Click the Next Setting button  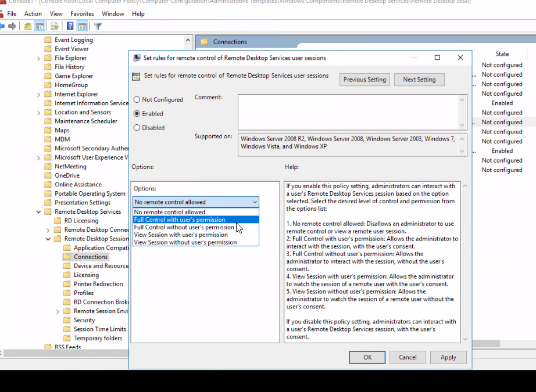(x=419, y=80)
